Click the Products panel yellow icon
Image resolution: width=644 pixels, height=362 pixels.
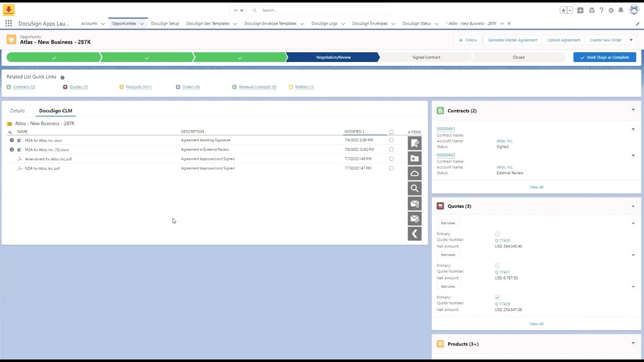440,344
